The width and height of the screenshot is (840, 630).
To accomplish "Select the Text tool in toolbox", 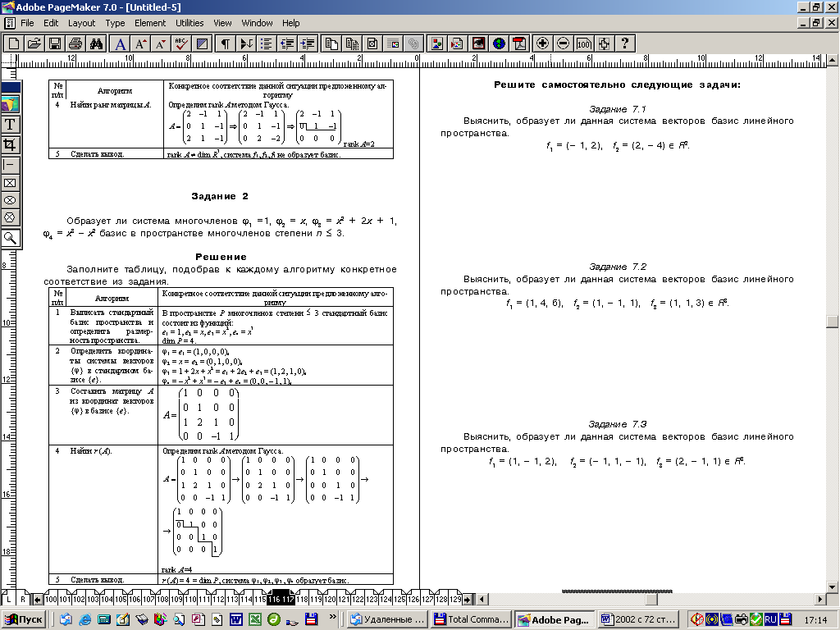I will [x=10, y=125].
